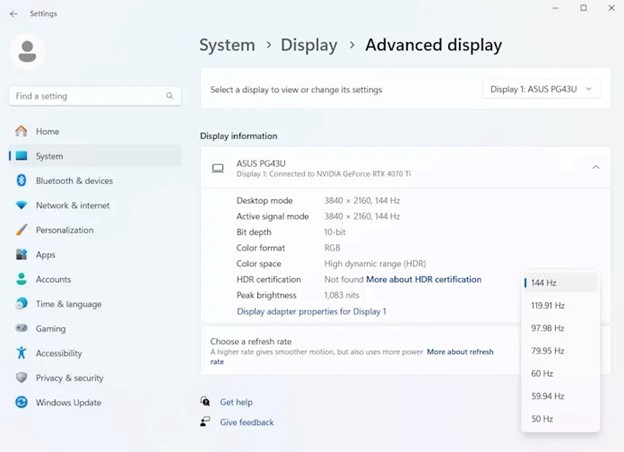Click More about HDR certification link
The height and width of the screenshot is (452, 624).
click(x=423, y=280)
